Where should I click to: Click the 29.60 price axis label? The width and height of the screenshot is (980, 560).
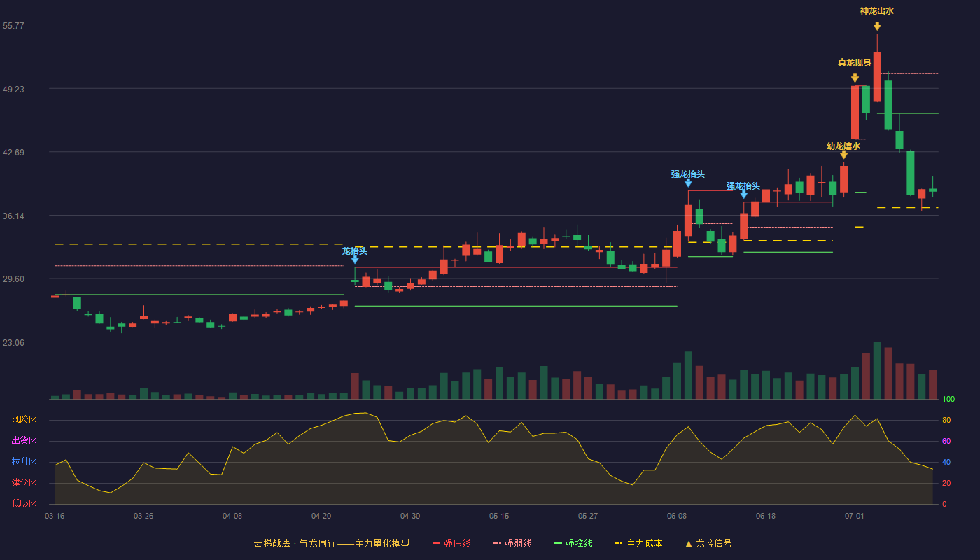tap(13, 279)
